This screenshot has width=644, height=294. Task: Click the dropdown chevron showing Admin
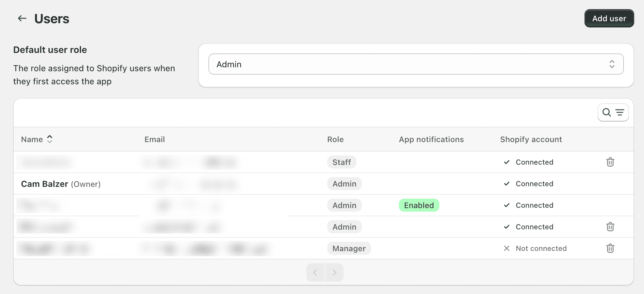point(613,64)
